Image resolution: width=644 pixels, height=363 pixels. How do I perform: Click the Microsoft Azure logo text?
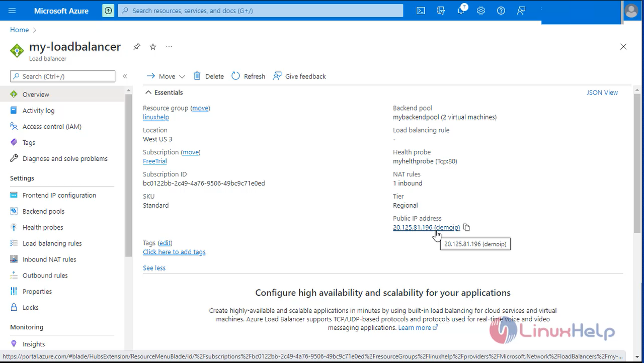coord(61,11)
